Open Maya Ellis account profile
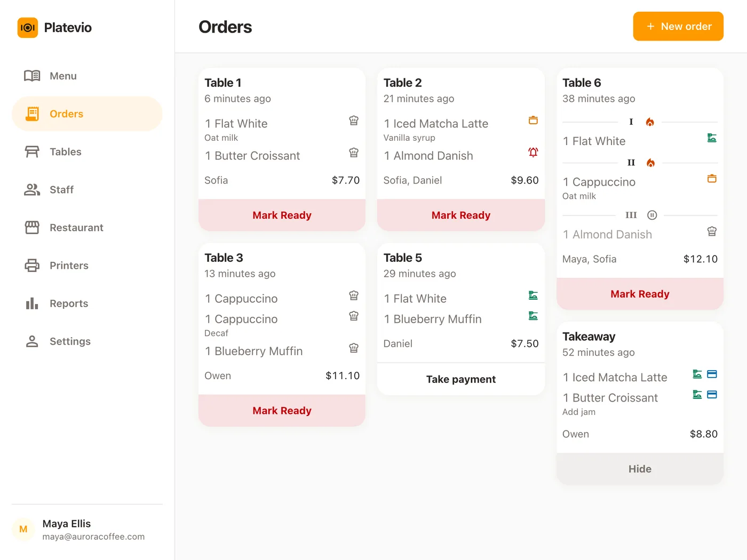 point(87,530)
